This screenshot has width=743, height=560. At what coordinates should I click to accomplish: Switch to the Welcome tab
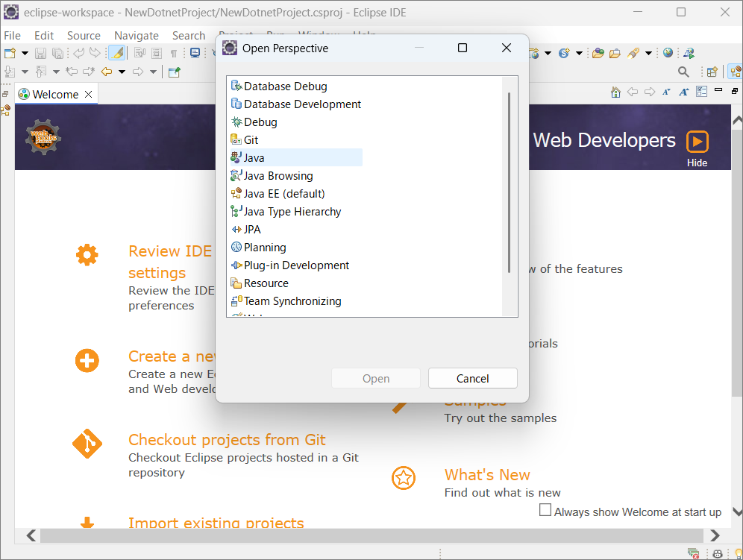(x=55, y=94)
